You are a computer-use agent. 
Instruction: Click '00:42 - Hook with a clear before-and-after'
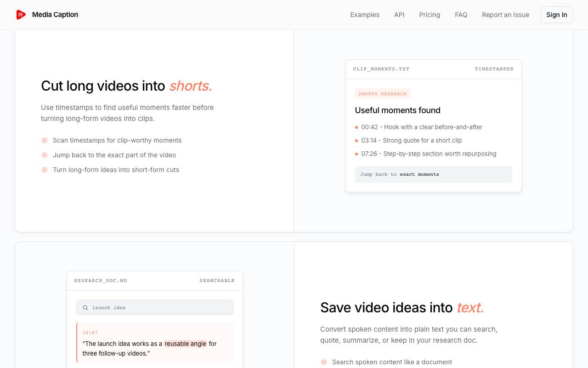tap(422, 127)
